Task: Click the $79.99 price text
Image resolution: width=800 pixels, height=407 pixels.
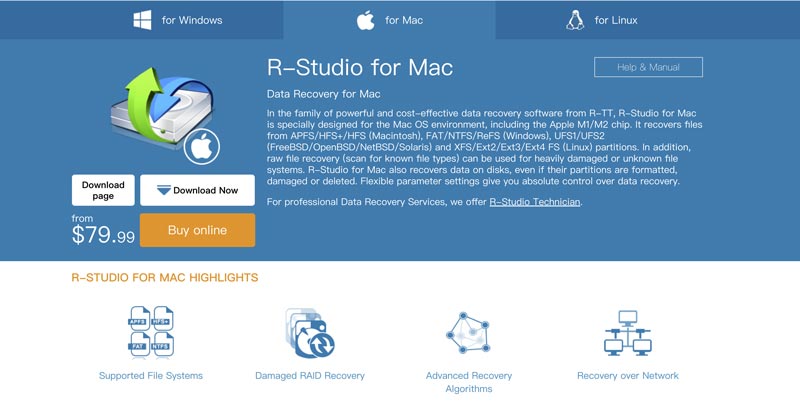Action: [103, 235]
